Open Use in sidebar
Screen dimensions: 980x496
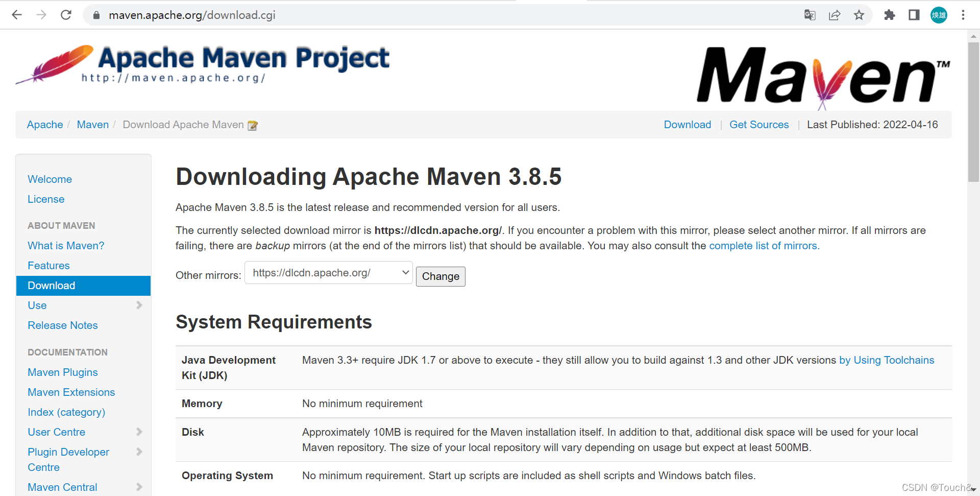pyautogui.click(x=37, y=305)
